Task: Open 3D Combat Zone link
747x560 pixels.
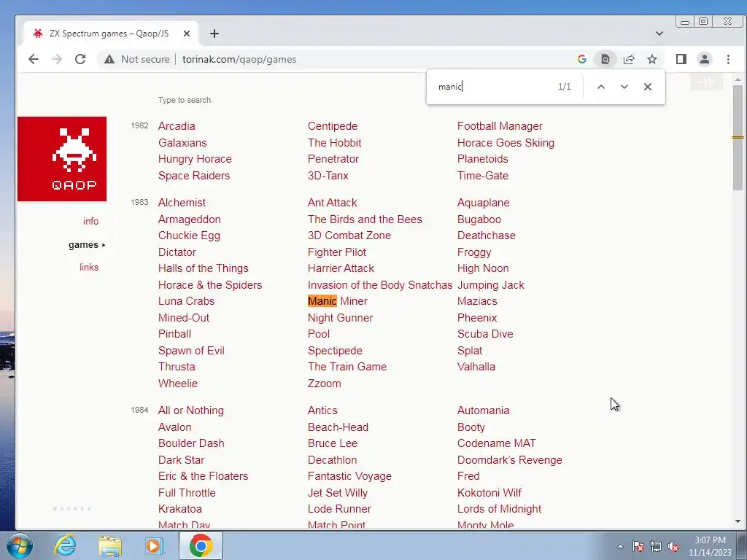Action: pyautogui.click(x=349, y=236)
